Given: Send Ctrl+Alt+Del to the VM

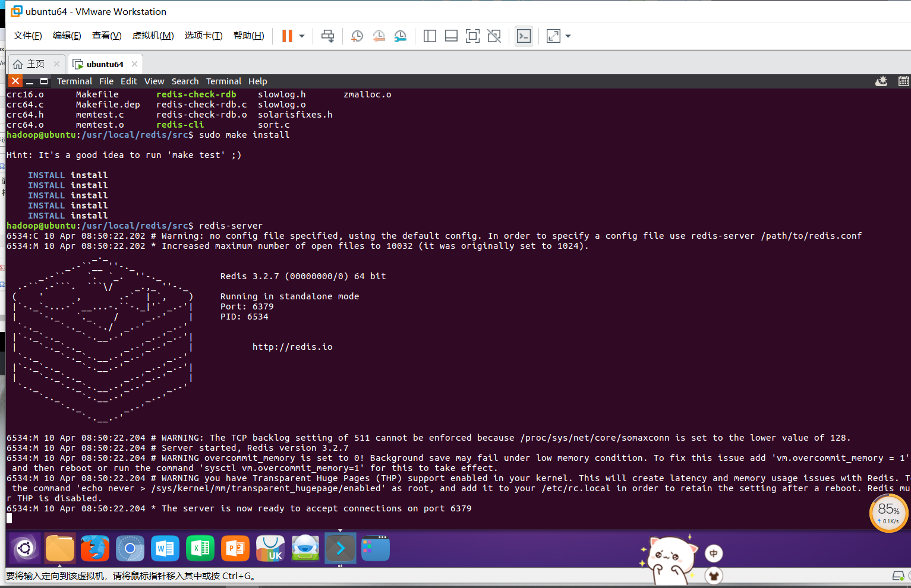Looking at the screenshot, I should (327, 36).
